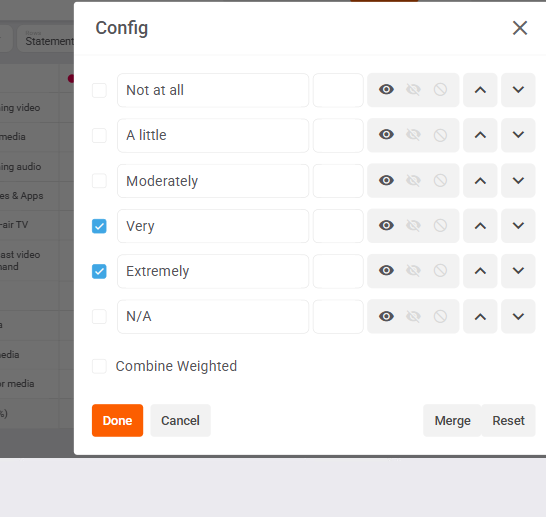Exclude 'N/A' row (ban icon)
Screen dimensions: 546x517
[x=440, y=316]
